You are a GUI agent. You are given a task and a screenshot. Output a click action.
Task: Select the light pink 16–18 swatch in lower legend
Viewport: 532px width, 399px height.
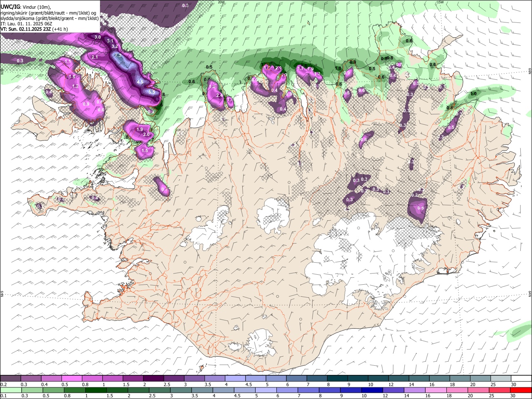[436, 390]
